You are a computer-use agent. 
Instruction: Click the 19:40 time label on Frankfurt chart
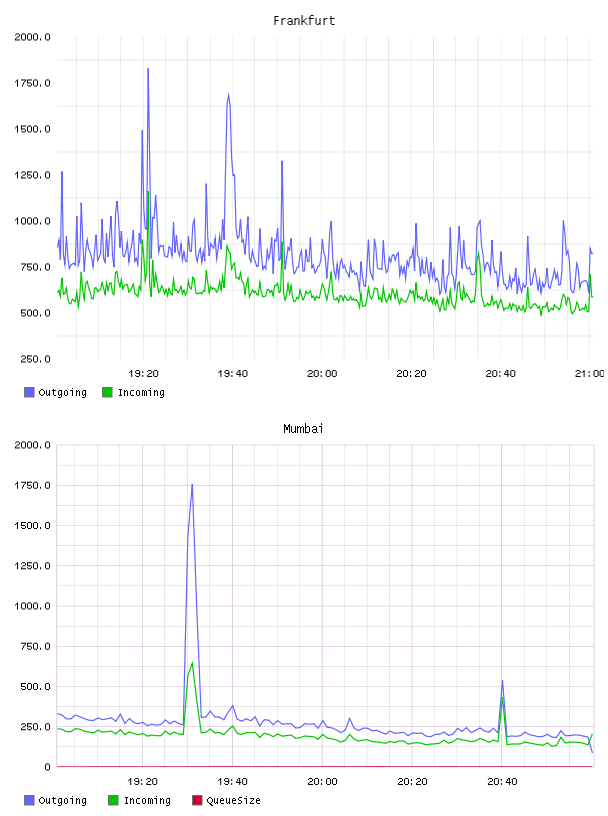coord(233,374)
